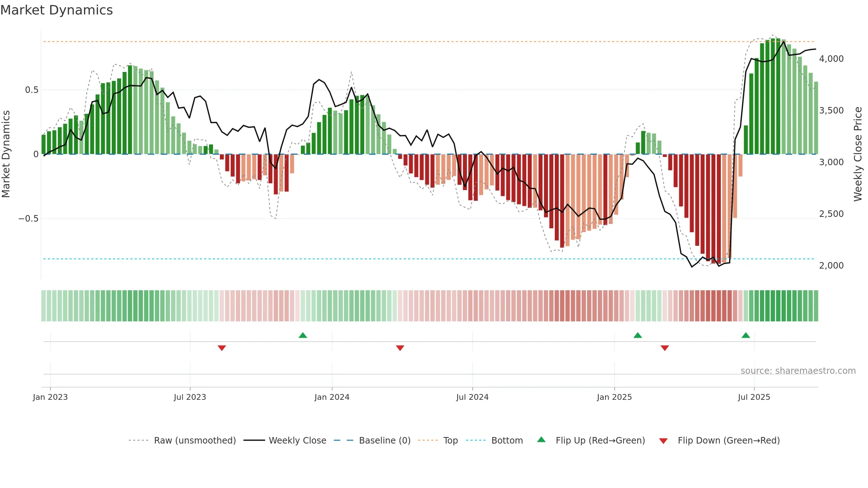Click the 0.5 left axis label
The width and height of the screenshot is (868, 488).
[32, 90]
